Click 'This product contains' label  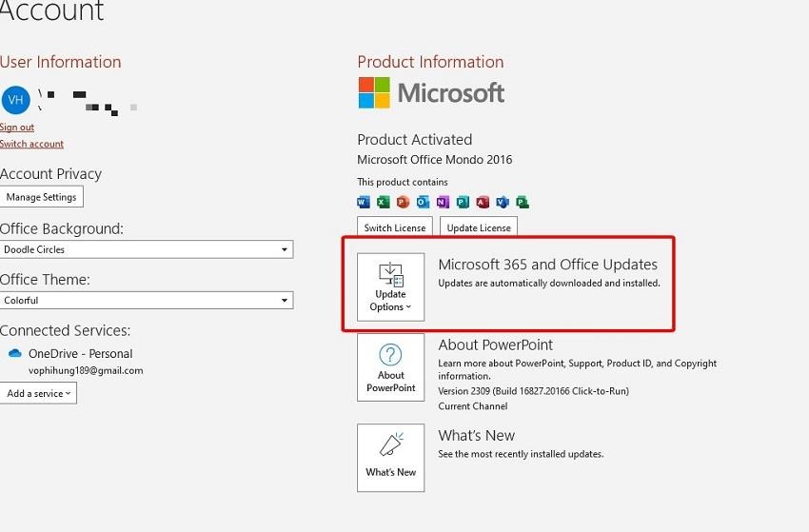click(x=403, y=182)
